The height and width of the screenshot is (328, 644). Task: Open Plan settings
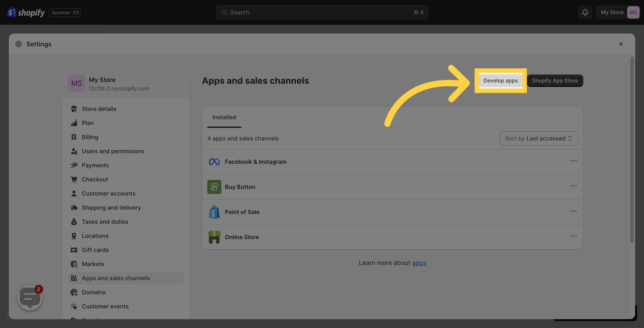(x=126, y=123)
